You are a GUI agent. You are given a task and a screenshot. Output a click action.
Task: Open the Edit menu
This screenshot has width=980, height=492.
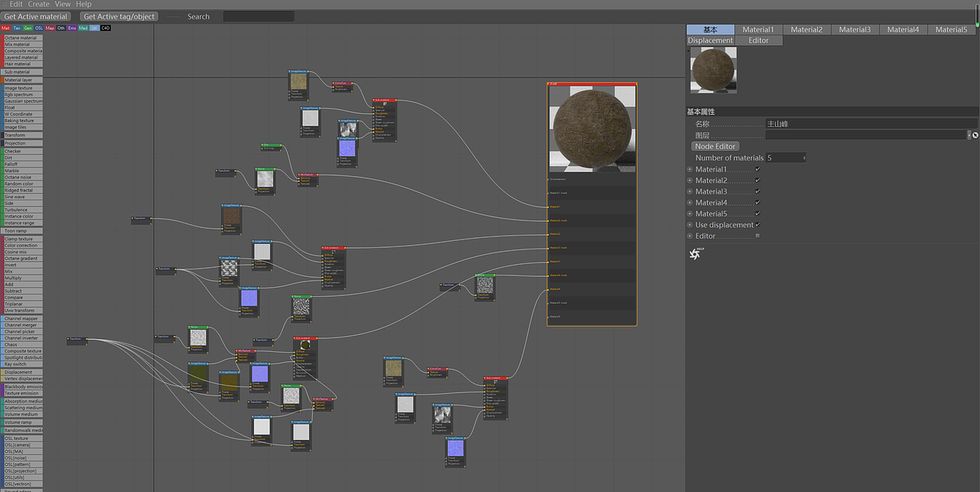coord(16,4)
